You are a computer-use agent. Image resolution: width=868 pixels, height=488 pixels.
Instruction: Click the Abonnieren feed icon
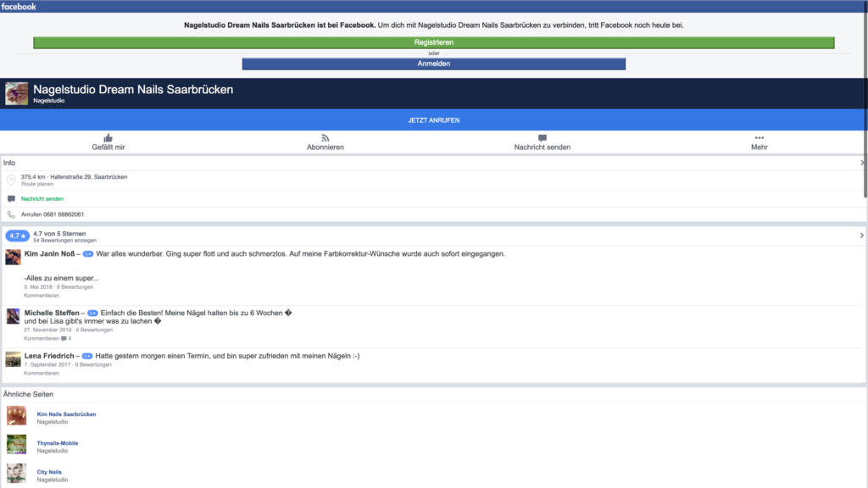[x=325, y=138]
